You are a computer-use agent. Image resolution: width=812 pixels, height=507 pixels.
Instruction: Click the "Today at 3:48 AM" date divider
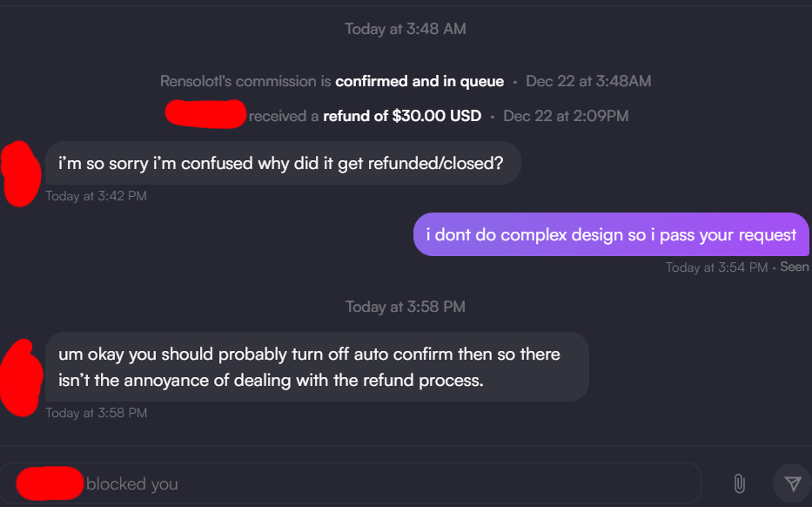coord(406,29)
